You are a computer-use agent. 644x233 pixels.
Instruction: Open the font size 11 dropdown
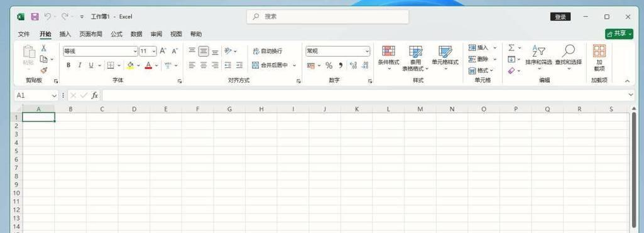coord(154,51)
